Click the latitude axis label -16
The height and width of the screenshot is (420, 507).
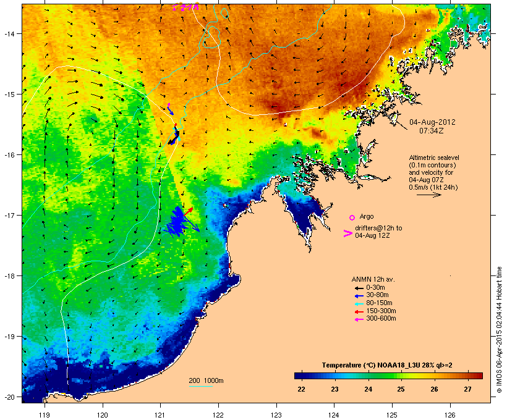[x=9, y=155]
